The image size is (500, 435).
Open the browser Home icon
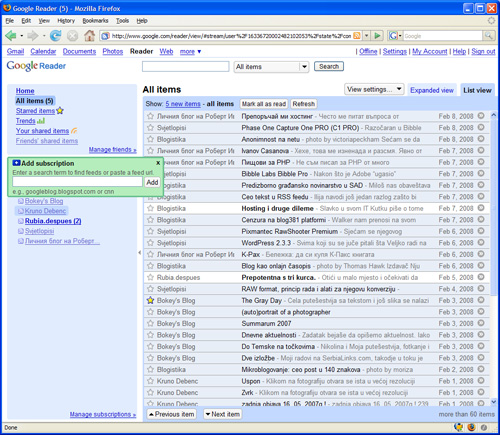(x=89, y=36)
